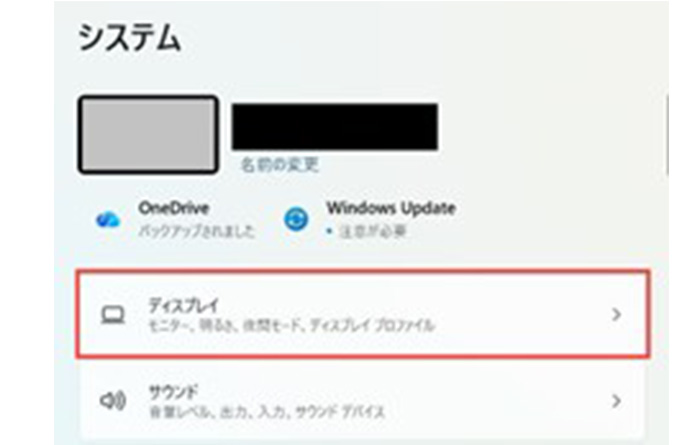Click the blue dot before 注意が必要
This screenshot has width=700, height=445.
coord(329,231)
